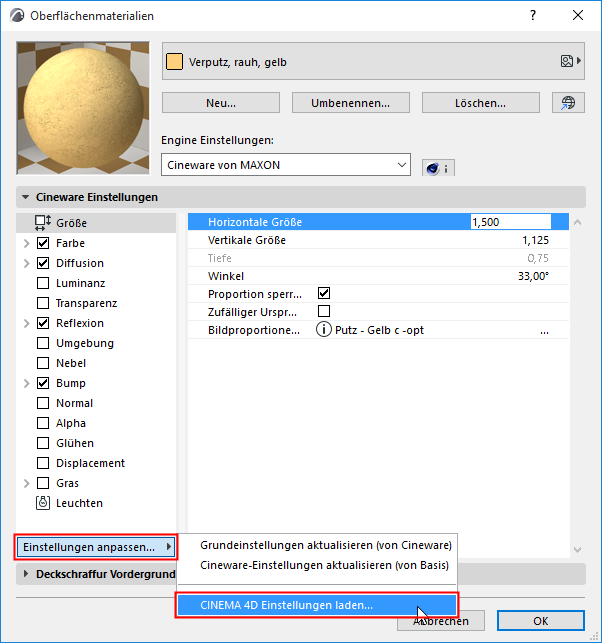Enable the Glühen channel checkbox
Viewport: 602px width, 643px height.
pos(43,443)
